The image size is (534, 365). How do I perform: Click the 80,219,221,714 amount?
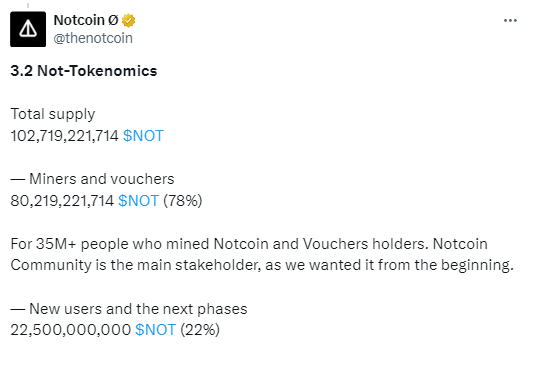click(62, 201)
